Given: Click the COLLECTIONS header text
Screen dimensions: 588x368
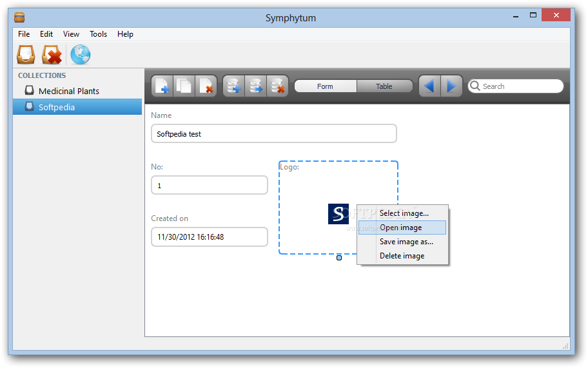Looking at the screenshot, I should click(42, 75).
